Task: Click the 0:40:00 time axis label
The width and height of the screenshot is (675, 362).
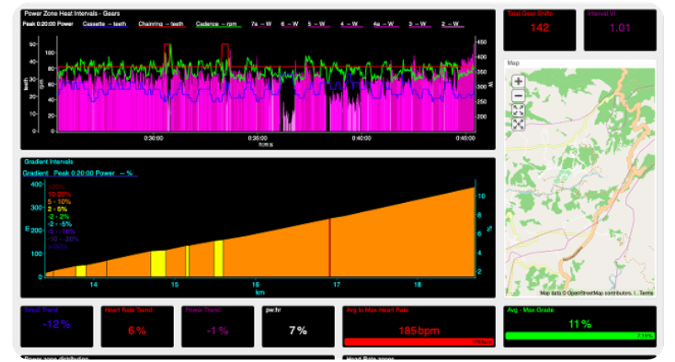Action: point(362,138)
